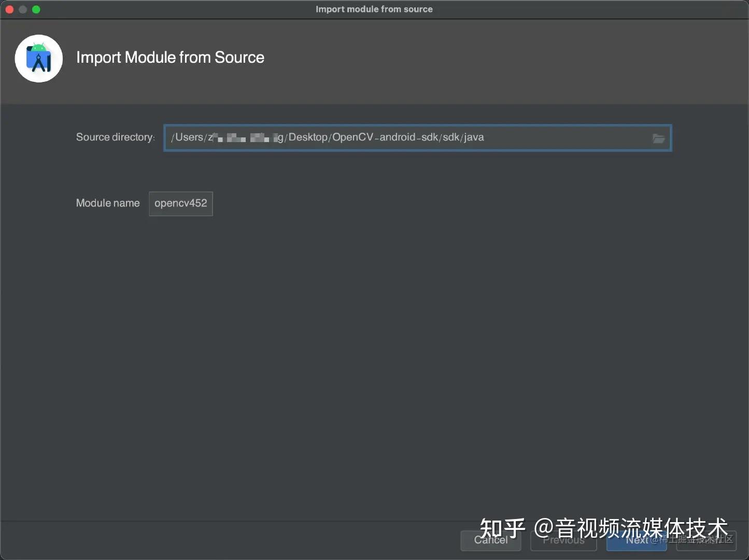Click the Next button to proceed
The width and height of the screenshot is (749, 560).
tap(637, 540)
